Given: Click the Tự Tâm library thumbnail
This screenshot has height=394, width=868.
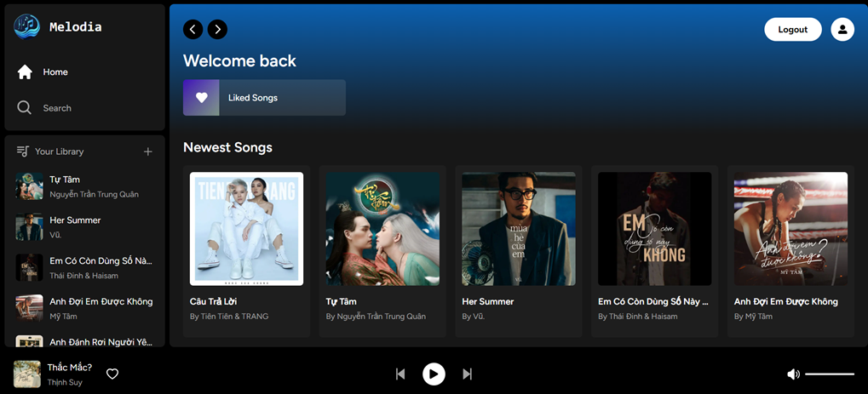Looking at the screenshot, I should pos(29,186).
